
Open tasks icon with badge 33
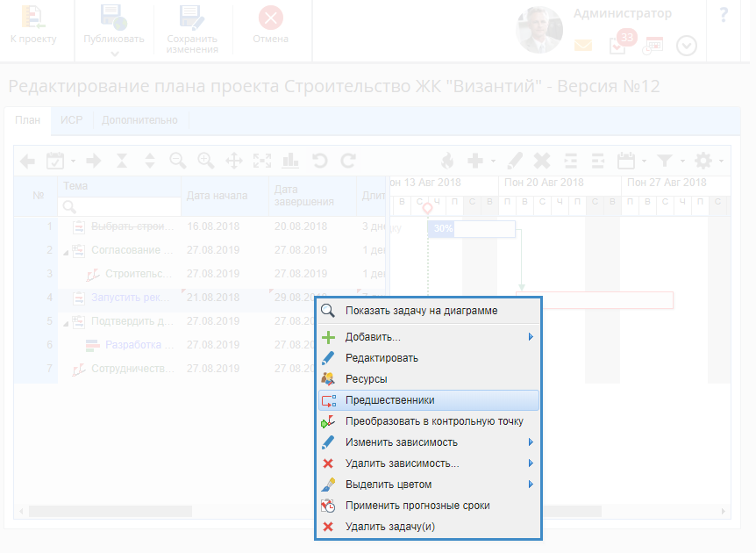[x=623, y=42]
